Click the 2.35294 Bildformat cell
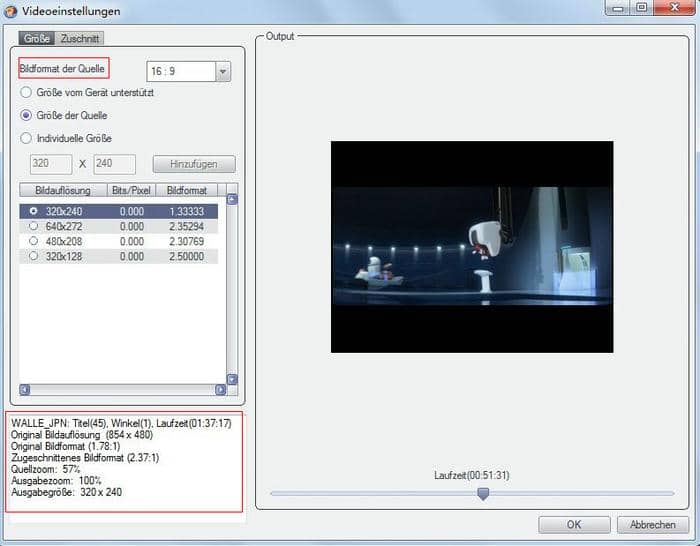 point(187,226)
